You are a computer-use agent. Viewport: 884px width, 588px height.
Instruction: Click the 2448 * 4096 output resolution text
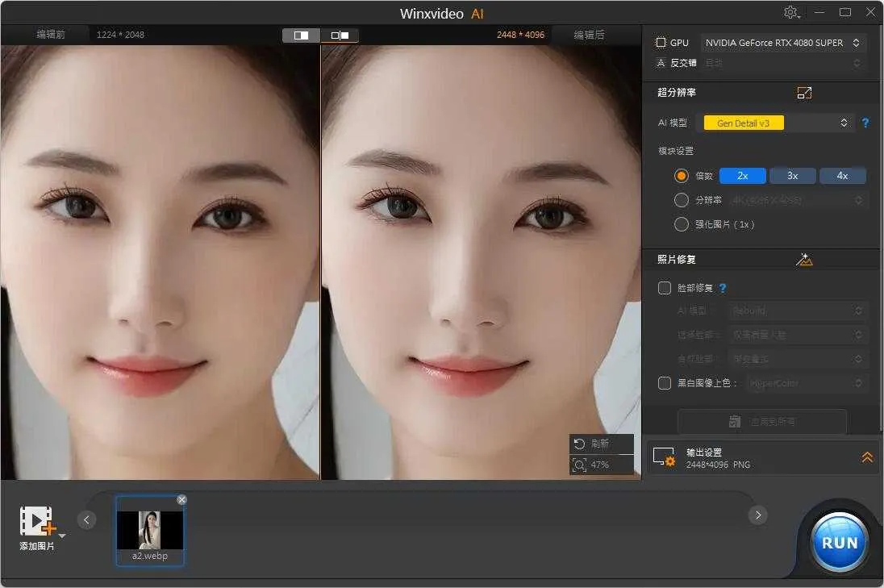pyautogui.click(x=520, y=35)
